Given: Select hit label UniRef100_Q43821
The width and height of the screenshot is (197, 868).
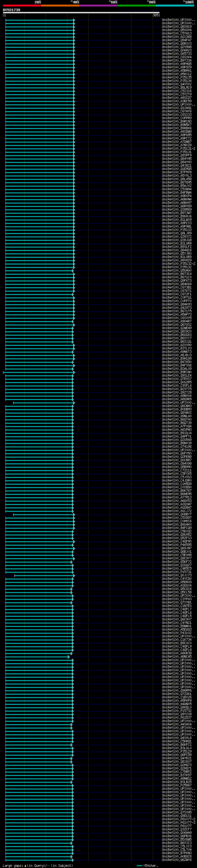Looking at the screenshot, I should coord(177,165).
